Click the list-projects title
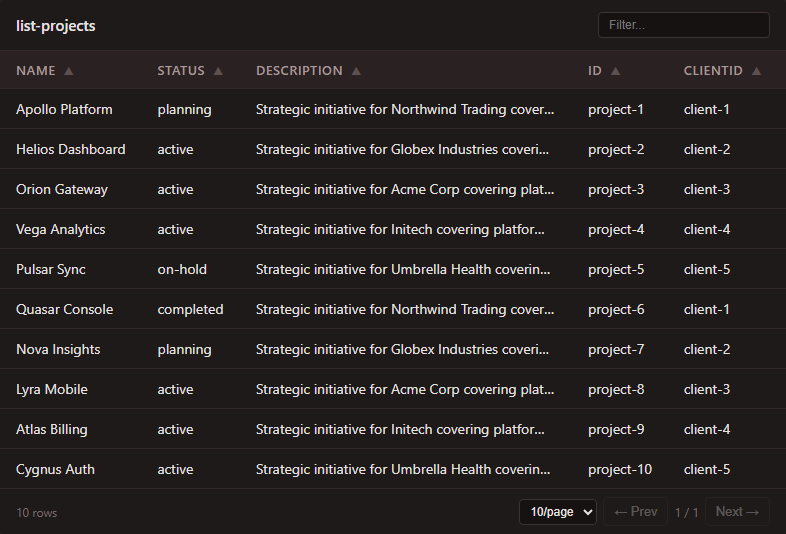The height and width of the screenshot is (534, 786). click(x=56, y=26)
